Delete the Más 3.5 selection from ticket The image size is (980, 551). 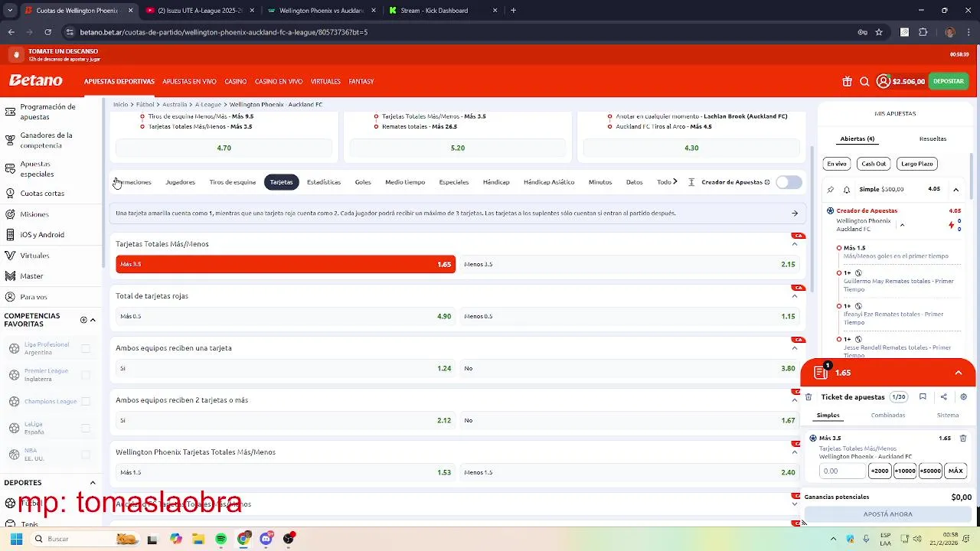pos(963,439)
